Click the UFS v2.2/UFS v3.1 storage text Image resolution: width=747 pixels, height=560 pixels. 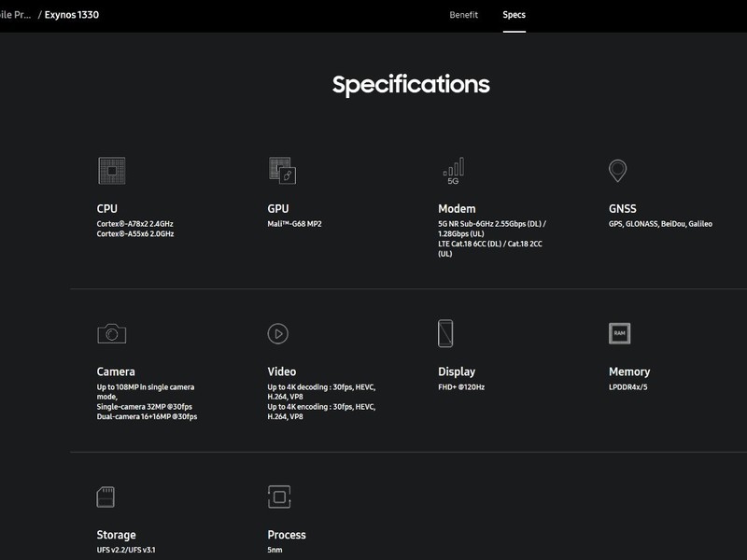[x=126, y=550]
